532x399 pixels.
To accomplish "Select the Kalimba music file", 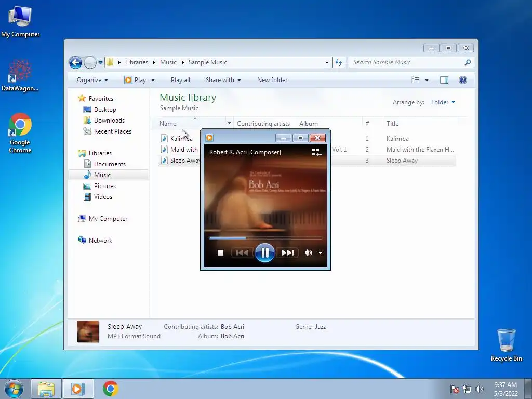I will 181,138.
